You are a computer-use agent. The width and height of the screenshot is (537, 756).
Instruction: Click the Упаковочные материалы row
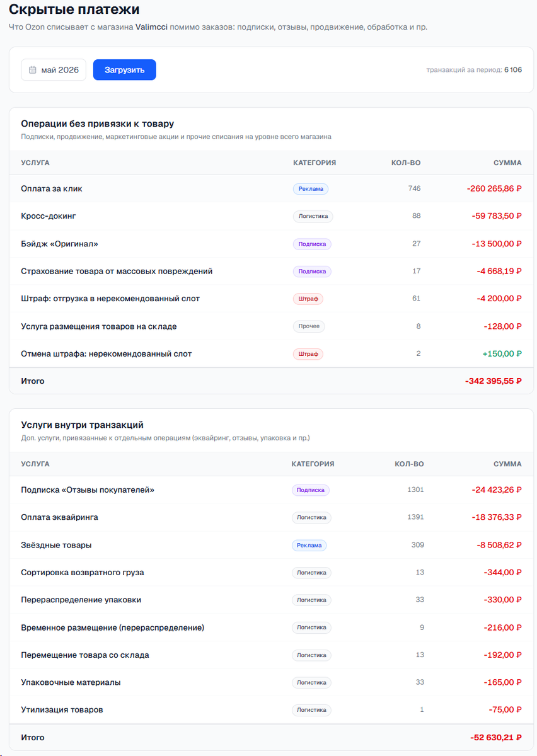[271, 682]
